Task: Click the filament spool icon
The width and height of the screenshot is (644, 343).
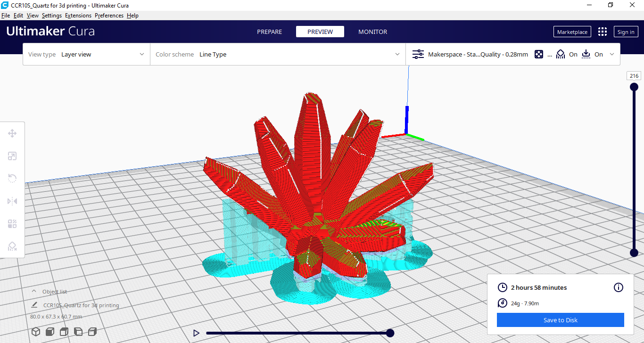Action: (x=503, y=303)
